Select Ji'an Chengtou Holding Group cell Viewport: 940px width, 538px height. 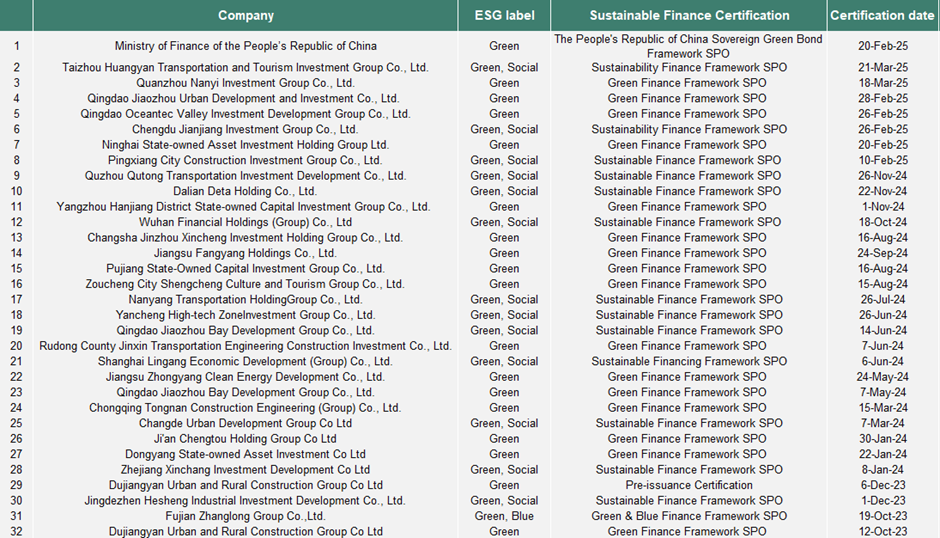[245, 440]
